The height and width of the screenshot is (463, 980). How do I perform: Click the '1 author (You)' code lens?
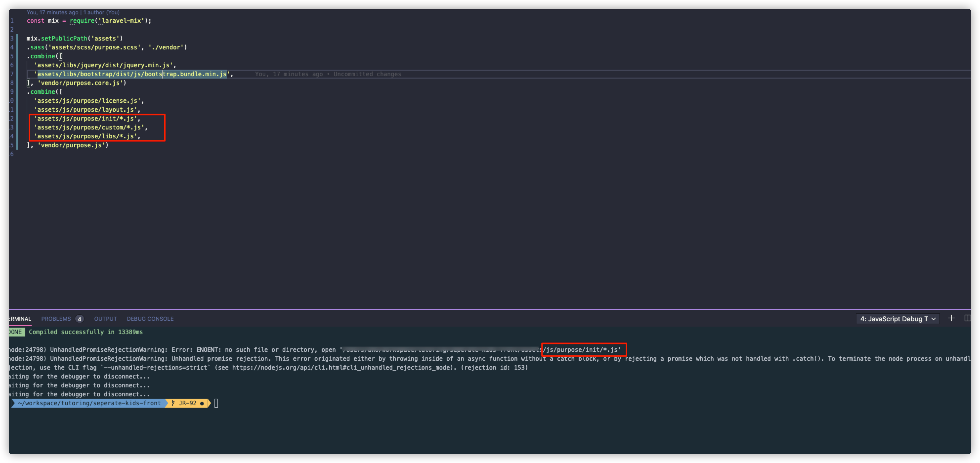[101, 13]
